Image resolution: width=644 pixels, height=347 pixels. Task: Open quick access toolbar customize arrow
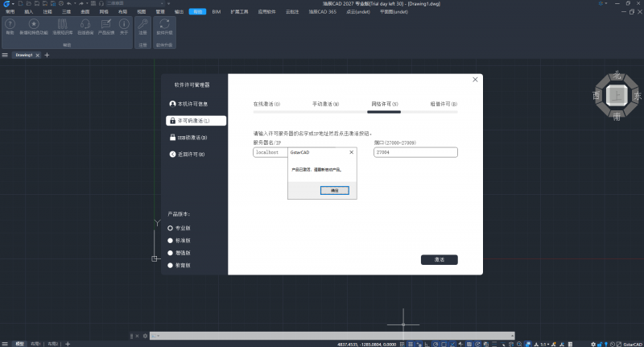pos(168,4)
